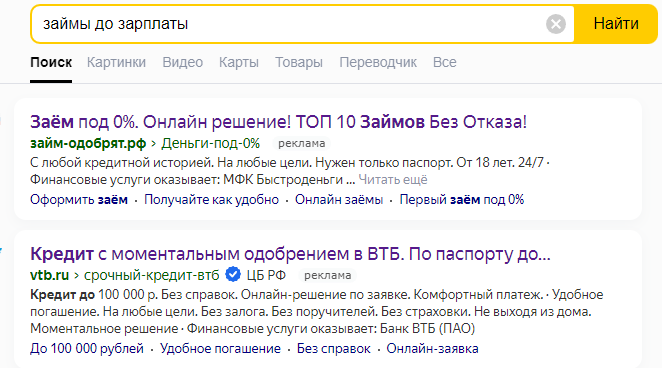Click the snippet text Финансовые услуги оказывает: Банк ВТБ (ПАО)

pos(331,328)
